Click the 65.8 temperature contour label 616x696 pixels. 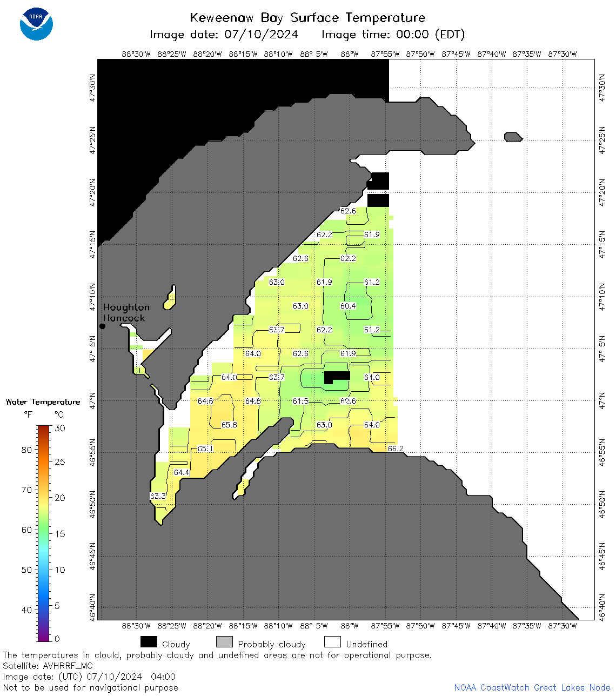[x=229, y=425]
